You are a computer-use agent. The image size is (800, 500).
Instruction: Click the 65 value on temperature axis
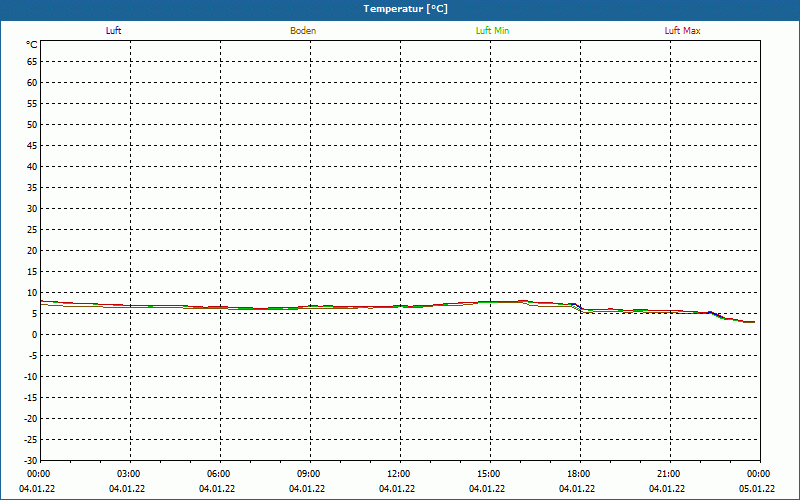tap(32, 62)
